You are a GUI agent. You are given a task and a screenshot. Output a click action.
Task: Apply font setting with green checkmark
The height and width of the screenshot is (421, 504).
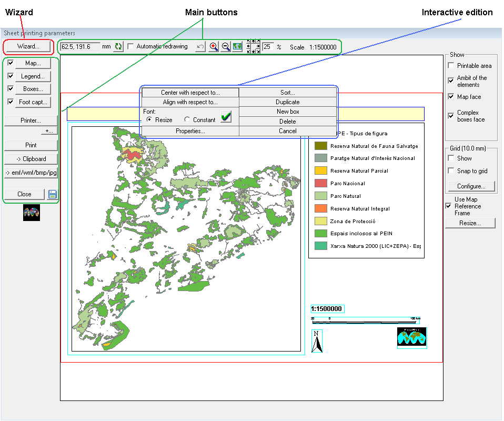pos(226,117)
